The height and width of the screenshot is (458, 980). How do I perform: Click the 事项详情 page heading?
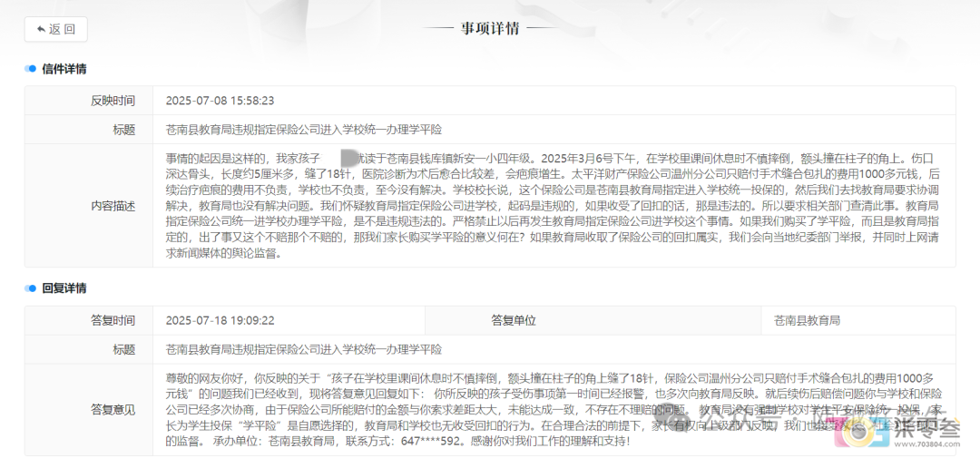click(x=490, y=29)
